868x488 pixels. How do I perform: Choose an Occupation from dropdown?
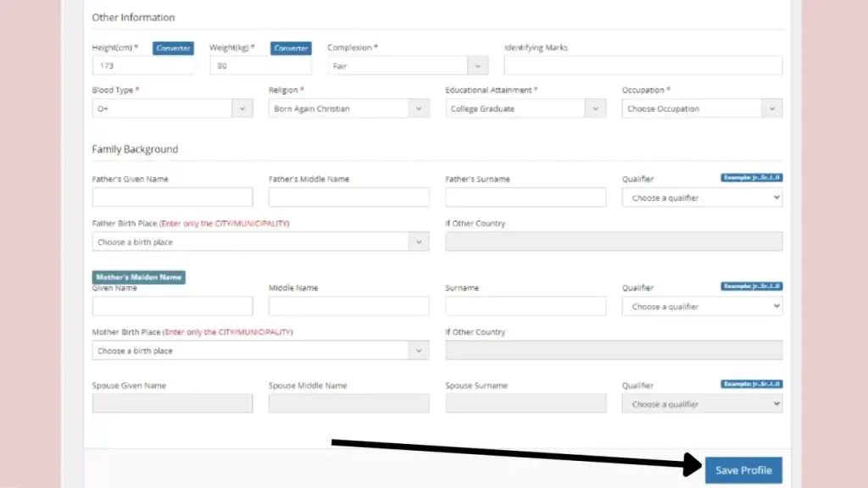pos(702,108)
